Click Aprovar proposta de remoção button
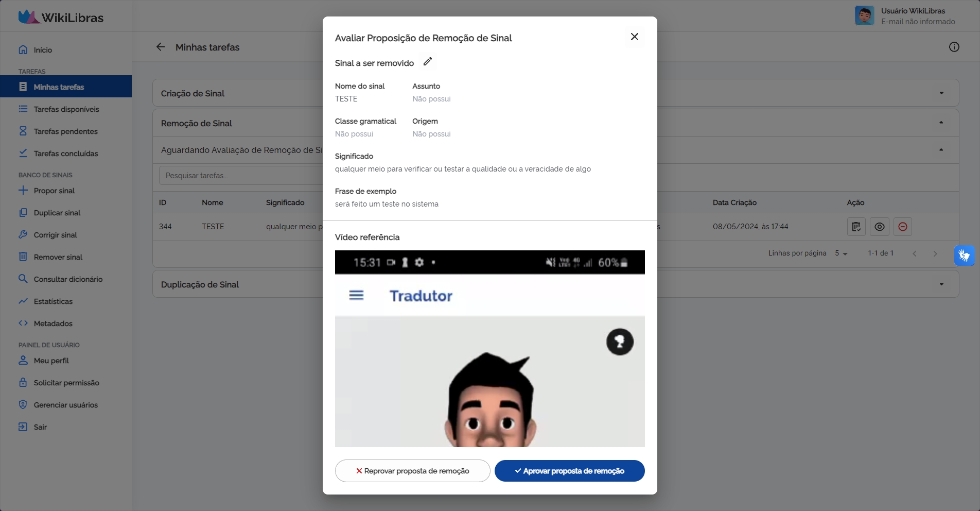 pyautogui.click(x=569, y=471)
